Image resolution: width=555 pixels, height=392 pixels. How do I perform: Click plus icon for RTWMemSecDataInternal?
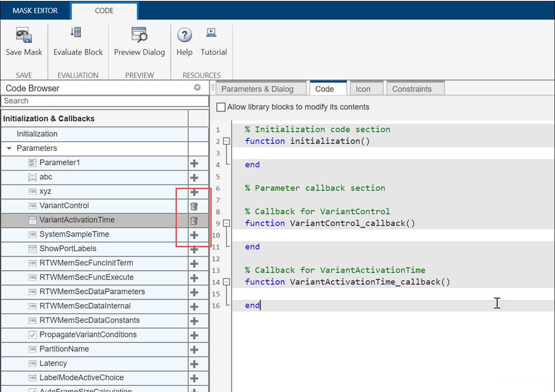coord(194,307)
